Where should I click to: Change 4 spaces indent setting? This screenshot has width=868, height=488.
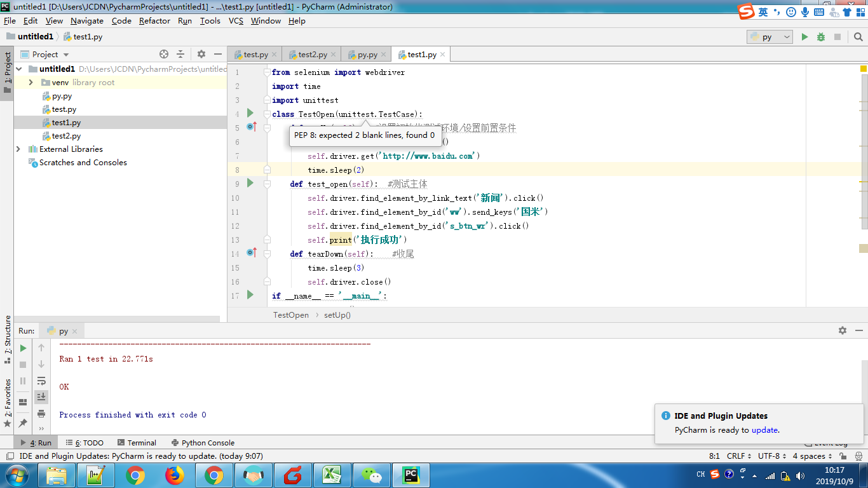813,456
